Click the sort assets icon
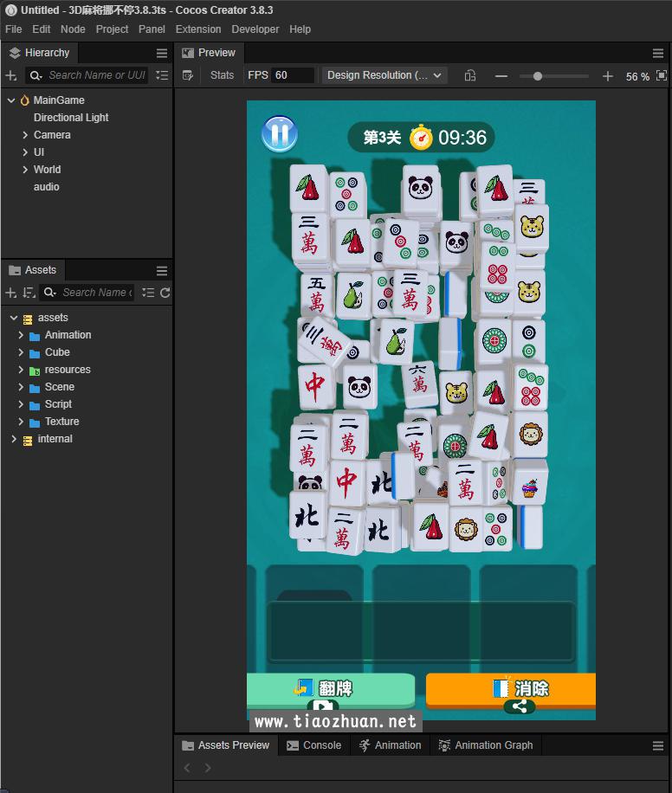 coord(29,293)
